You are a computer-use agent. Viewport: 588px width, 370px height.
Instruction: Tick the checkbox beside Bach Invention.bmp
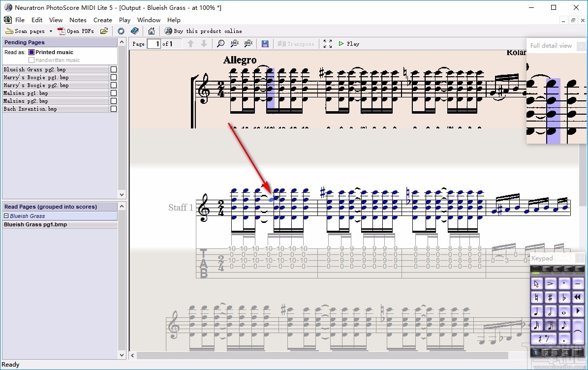coord(114,109)
